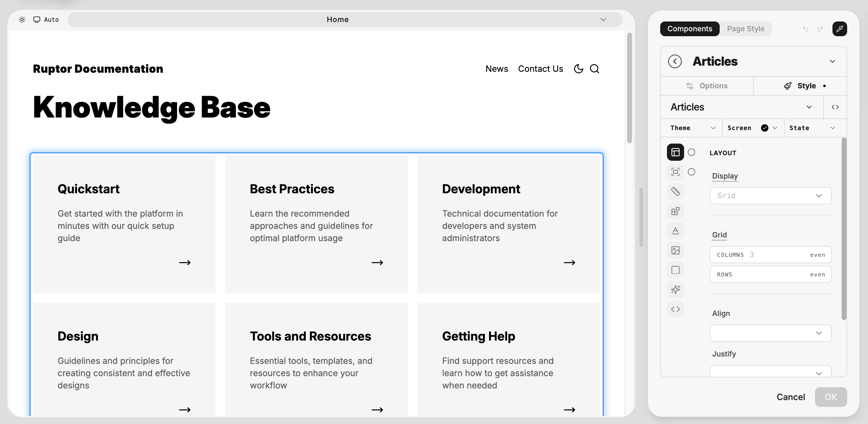Open the spacing/box section icon
The image size is (868, 424).
(675, 172)
